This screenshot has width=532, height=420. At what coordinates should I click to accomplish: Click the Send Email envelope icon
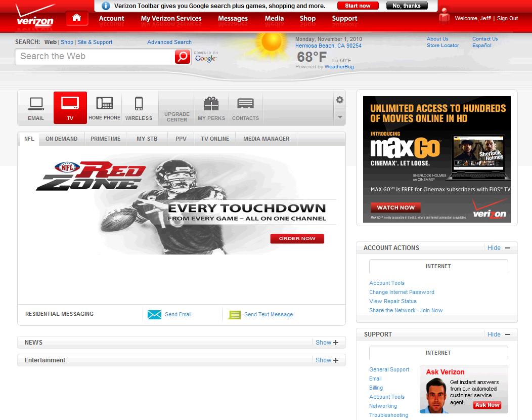[x=154, y=314]
